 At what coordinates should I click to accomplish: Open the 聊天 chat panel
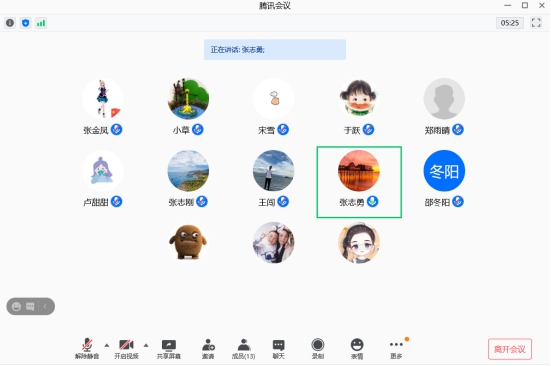click(279, 349)
